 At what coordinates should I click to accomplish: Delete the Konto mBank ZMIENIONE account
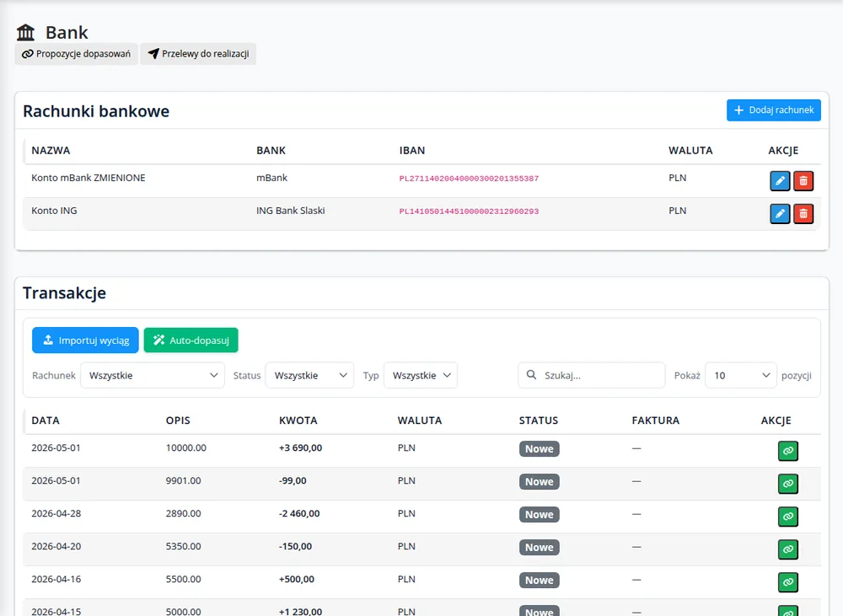[x=803, y=181]
